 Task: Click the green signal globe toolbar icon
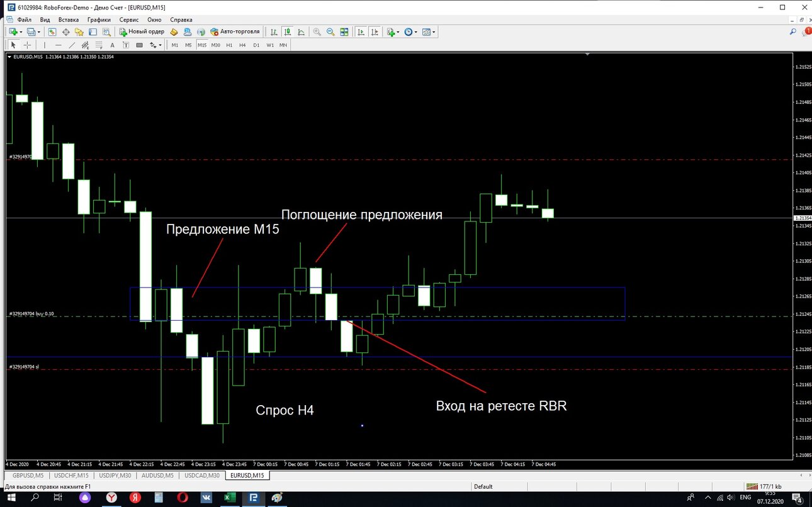coord(201,31)
